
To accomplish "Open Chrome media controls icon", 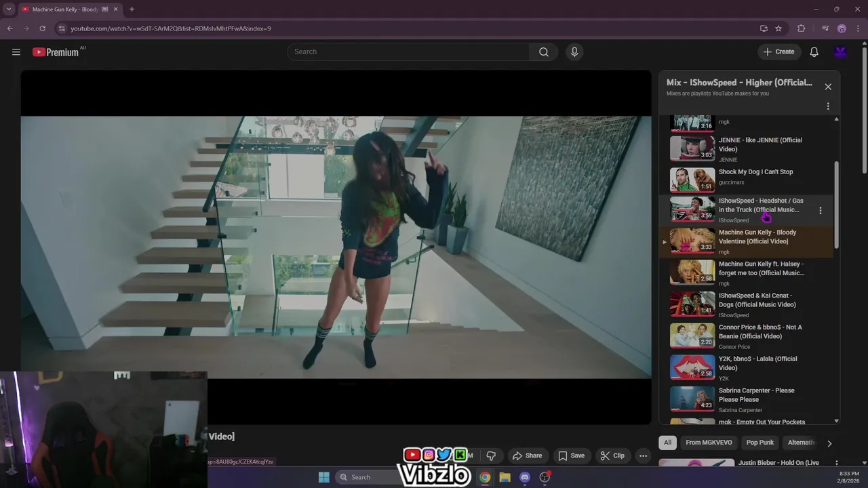I will click(825, 28).
